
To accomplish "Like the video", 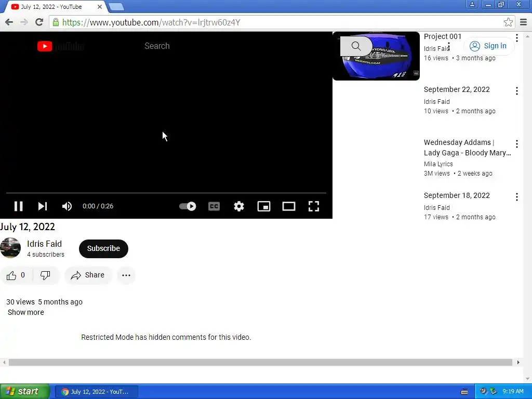I will click(x=16, y=275).
